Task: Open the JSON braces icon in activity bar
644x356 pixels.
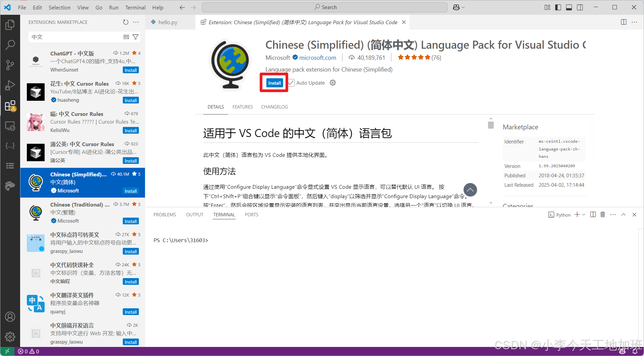Action: pos(10,146)
